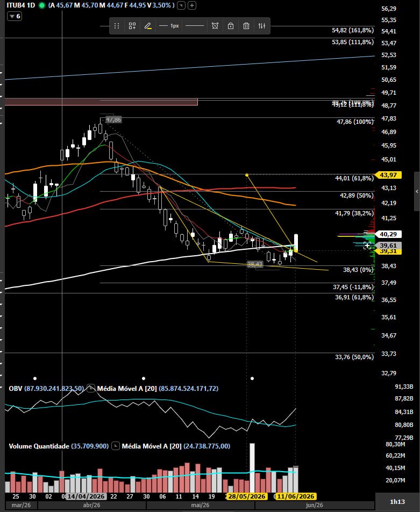Click the 53,85 (111,8%) Fibonacci label
The image size is (420, 512).
click(352, 42)
